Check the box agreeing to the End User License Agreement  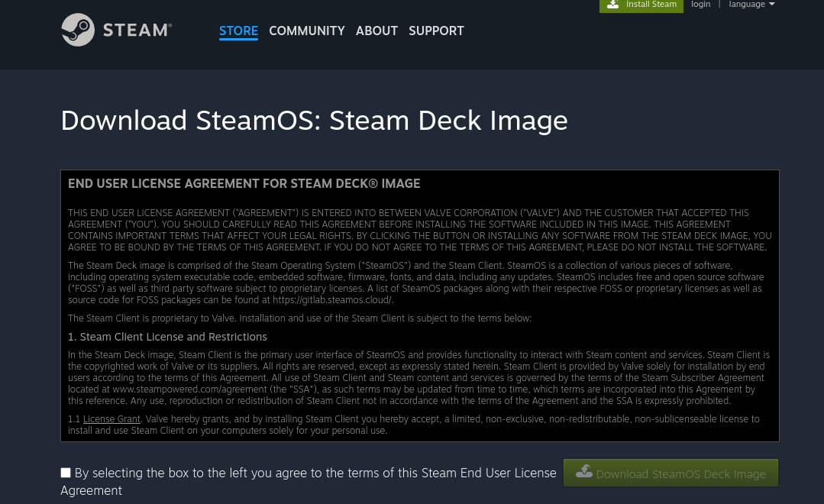65,472
